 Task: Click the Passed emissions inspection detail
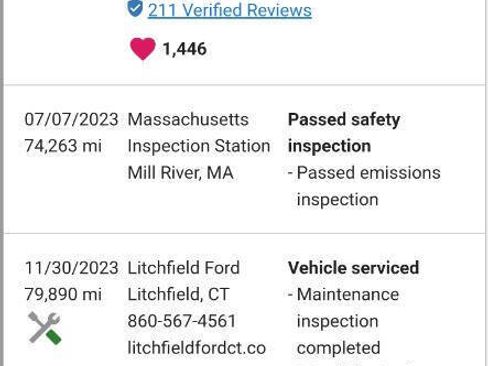(364, 186)
